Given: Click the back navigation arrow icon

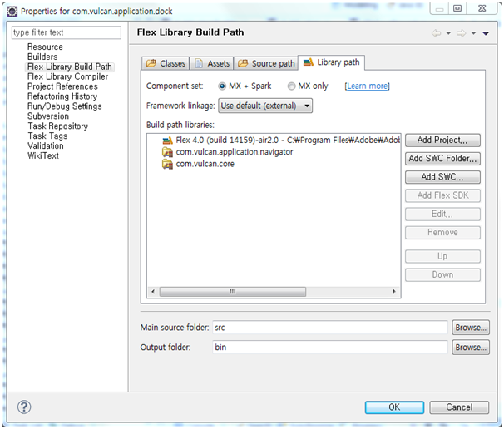Looking at the screenshot, I should click(x=436, y=33).
